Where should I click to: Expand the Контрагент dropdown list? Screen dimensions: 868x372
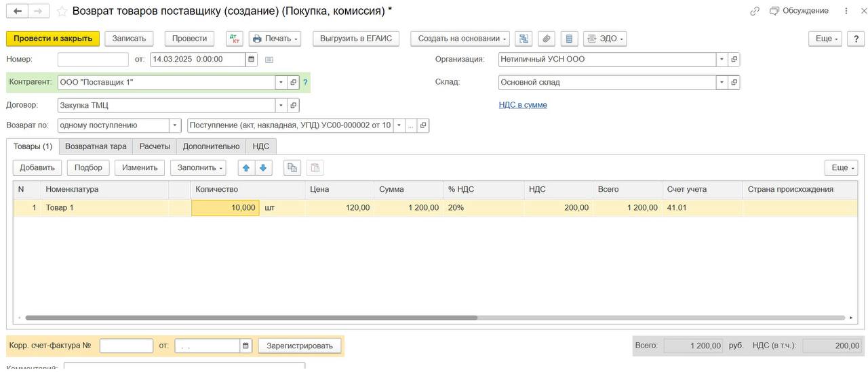[x=281, y=83]
